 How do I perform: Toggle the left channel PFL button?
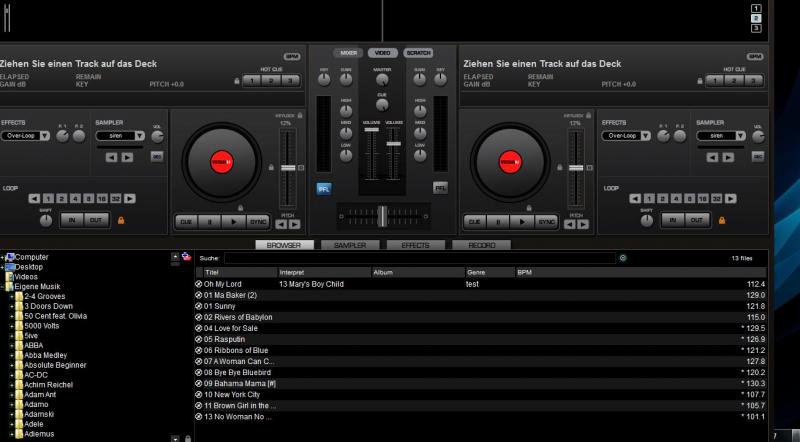pyautogui.click(x=324, y=187)
